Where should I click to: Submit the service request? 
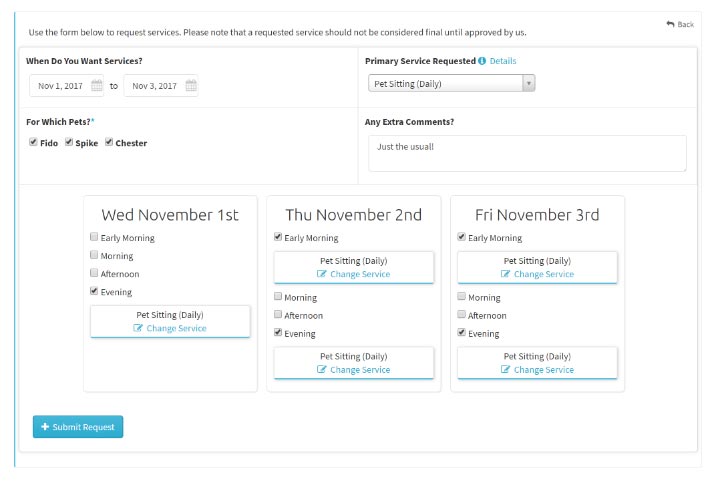coord(78,427)
